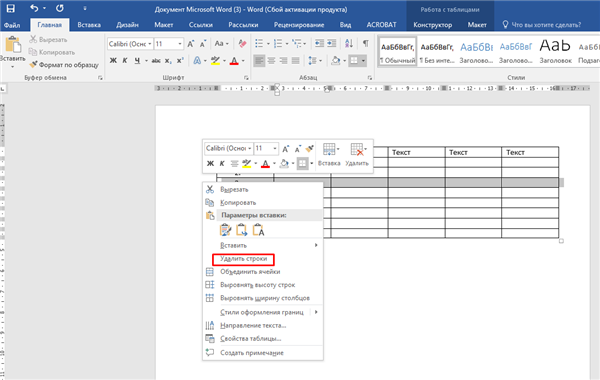Switch to the Рецензирование tab
The image size is (600, 380).
(x=299, y=25)
